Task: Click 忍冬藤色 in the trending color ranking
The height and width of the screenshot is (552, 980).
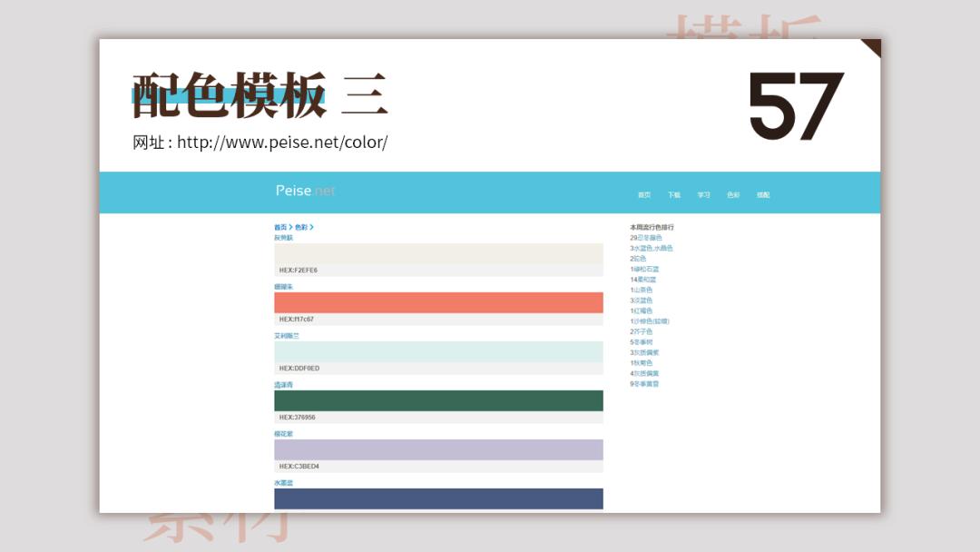Action: [x=649, y=238]
